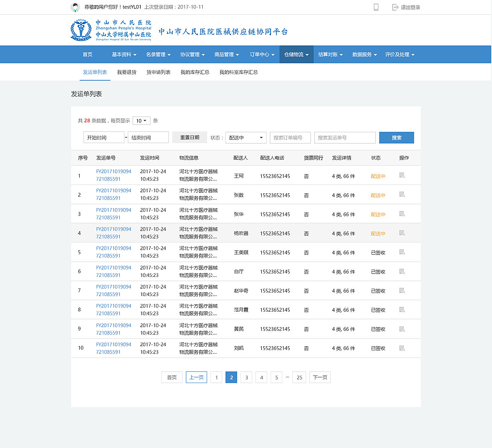492x448 pixels.
Task: Click the 搜索发运单号 input field
Action: (345, 138)
